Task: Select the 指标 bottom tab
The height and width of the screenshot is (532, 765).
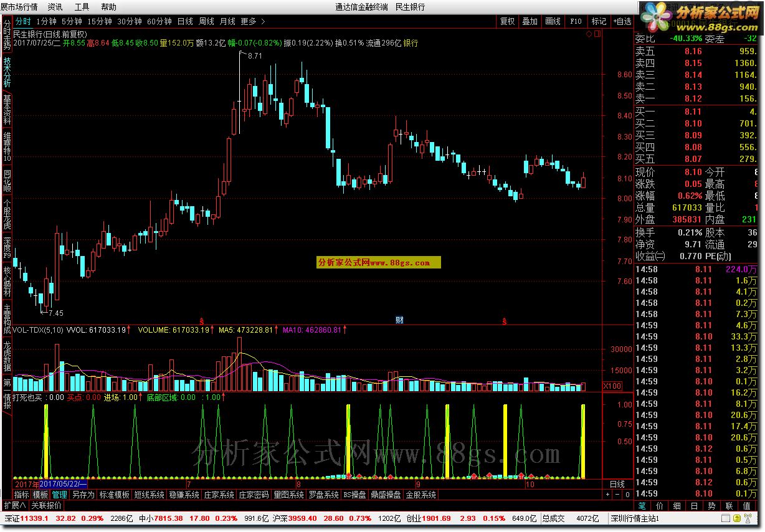Action: pos(22,495)
